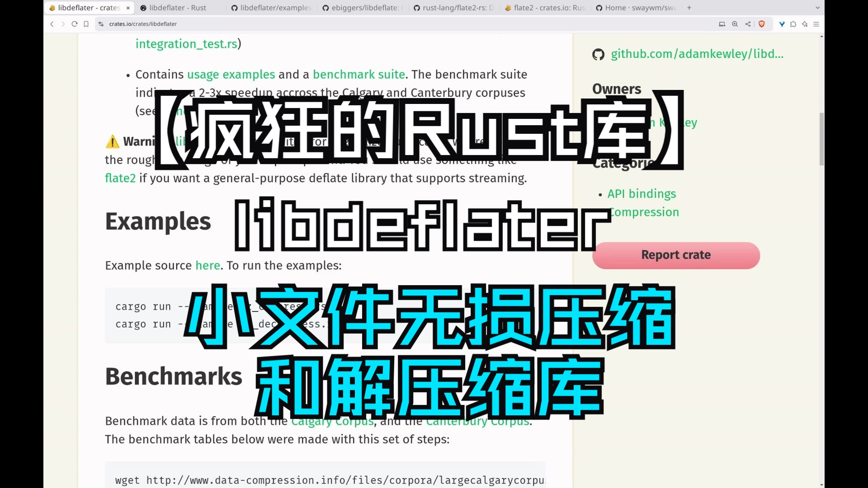Follow the flate2 link
868x488 pixels.
[120, 178]
